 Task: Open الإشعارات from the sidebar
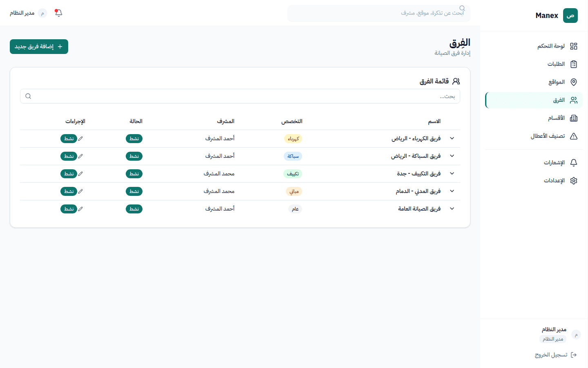534,163
